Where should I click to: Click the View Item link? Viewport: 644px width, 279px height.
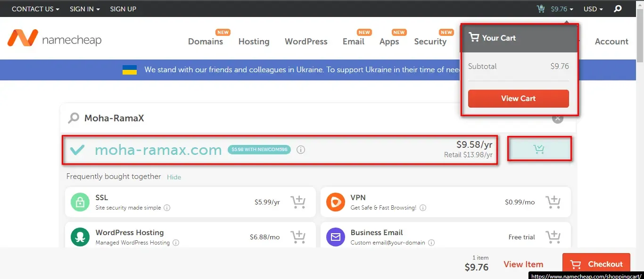tap(523, 264)
